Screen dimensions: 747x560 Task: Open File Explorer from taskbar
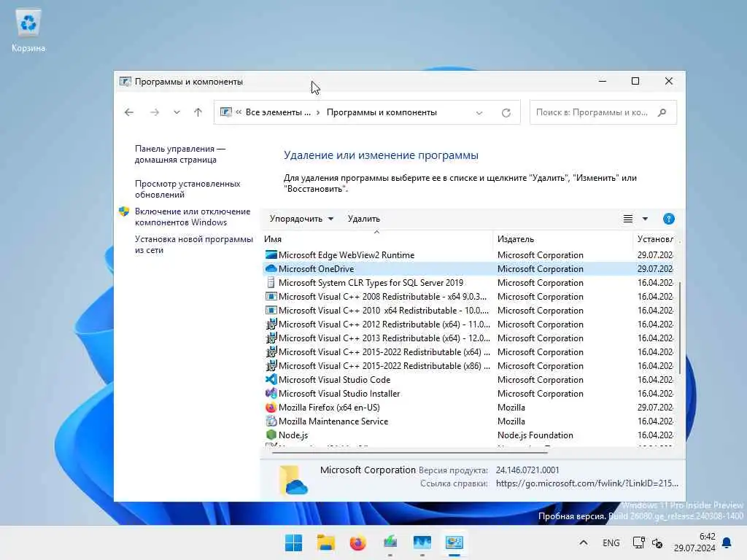point(326,542)
